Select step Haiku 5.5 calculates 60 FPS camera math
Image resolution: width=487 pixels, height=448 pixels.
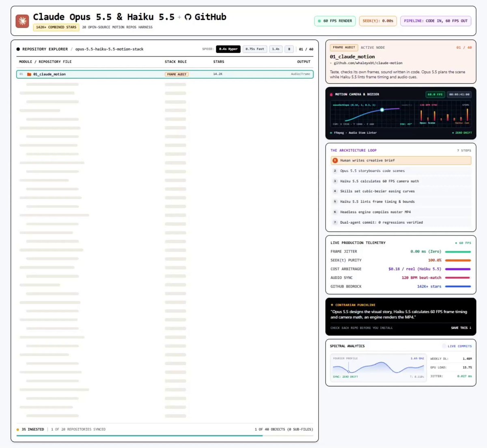click(x=401, y=181)
